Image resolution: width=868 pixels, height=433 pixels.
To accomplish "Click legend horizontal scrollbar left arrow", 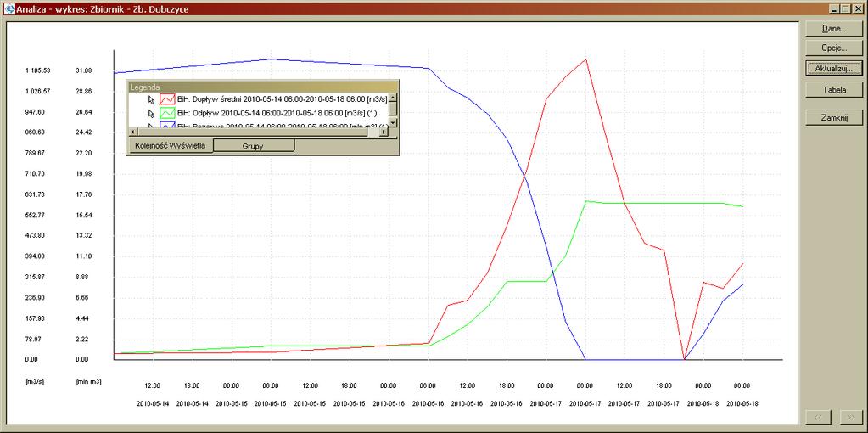I will [x=132, y=132].
